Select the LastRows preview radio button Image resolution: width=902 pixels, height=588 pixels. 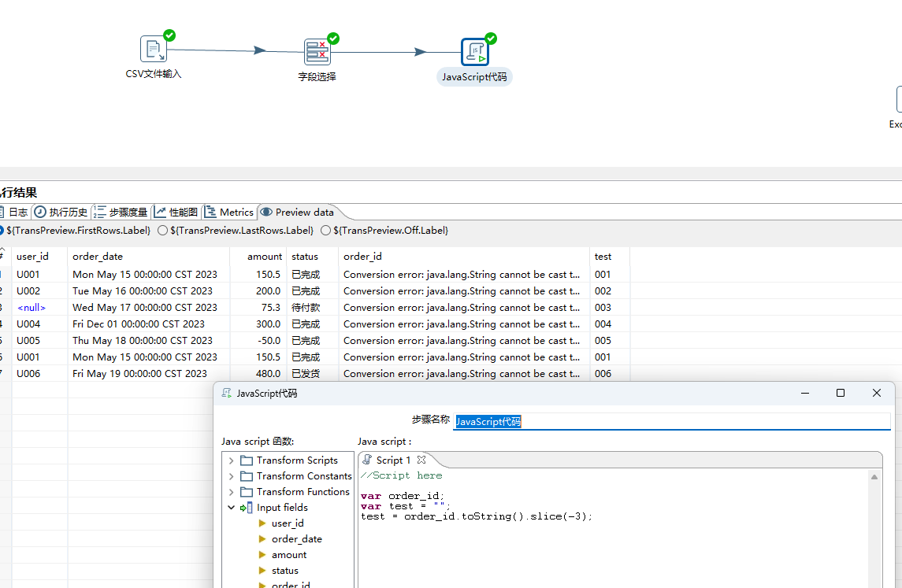click(x=163, y=231)
